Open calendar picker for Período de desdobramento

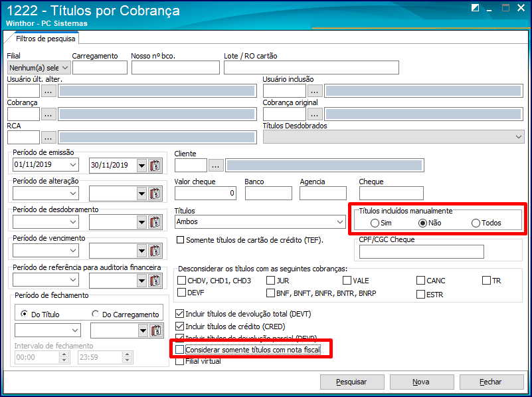click(155, 222)
